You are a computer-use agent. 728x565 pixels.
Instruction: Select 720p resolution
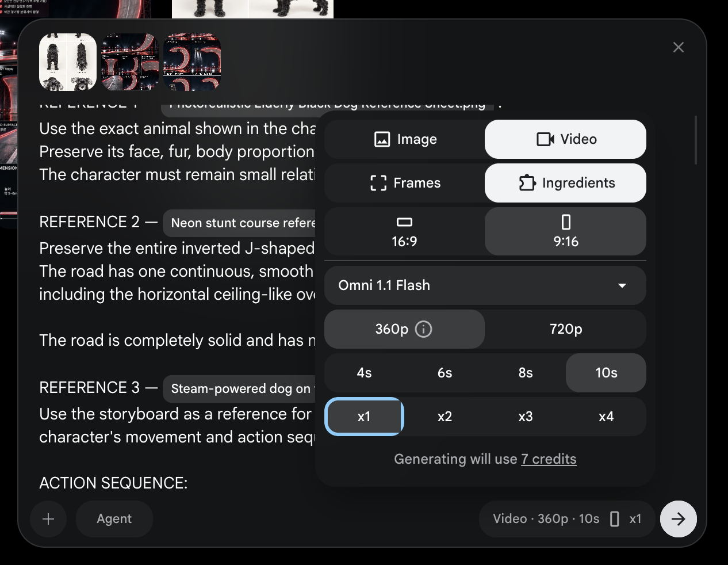[x=566, y=329]
